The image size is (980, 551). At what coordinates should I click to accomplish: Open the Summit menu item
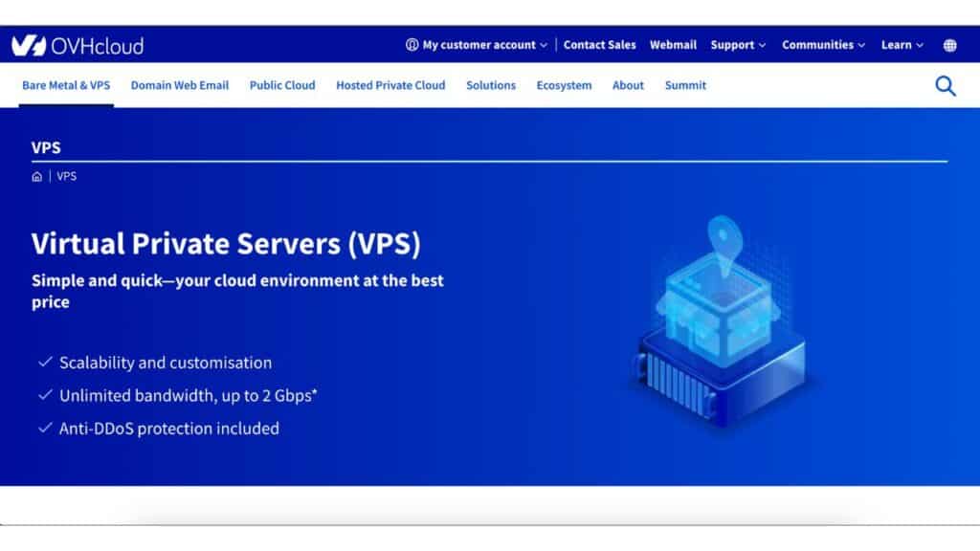(x=685, y=85)
